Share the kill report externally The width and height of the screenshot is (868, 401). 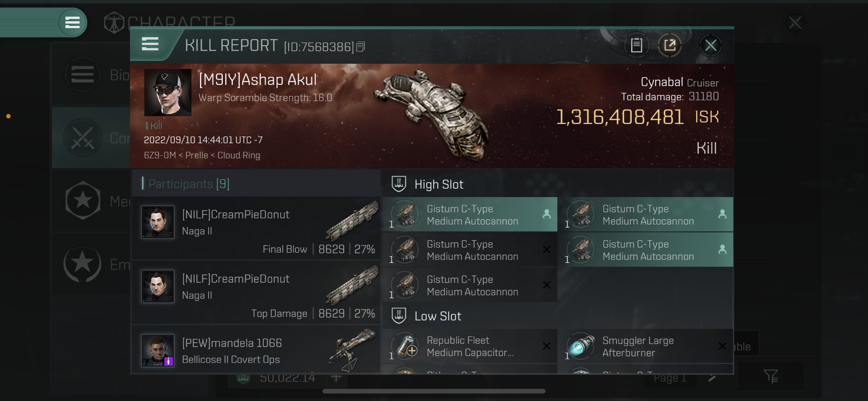(670, 45)
